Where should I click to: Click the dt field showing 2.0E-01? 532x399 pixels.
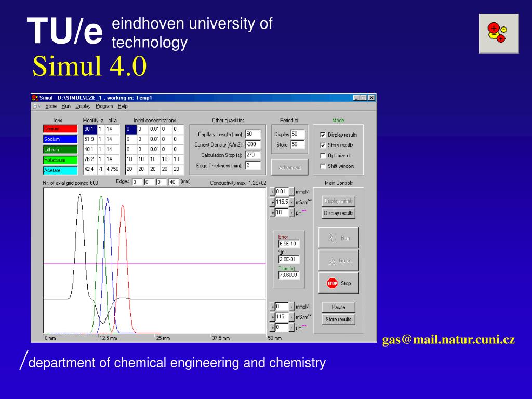coord(289,259)
